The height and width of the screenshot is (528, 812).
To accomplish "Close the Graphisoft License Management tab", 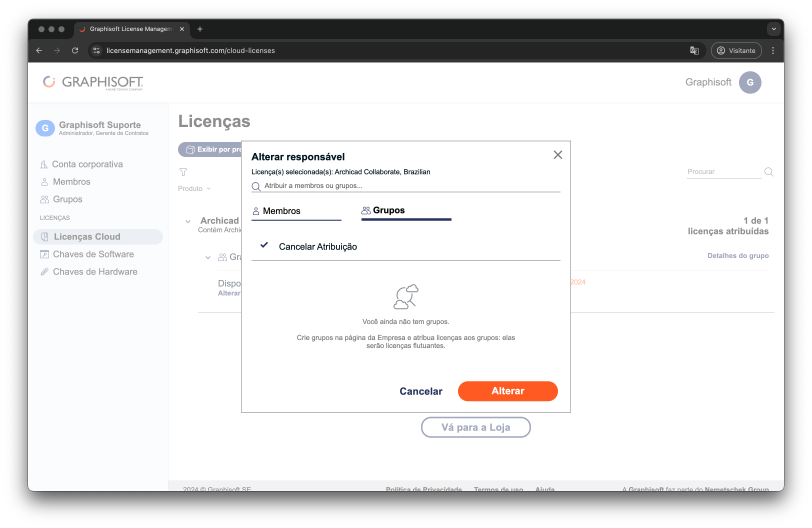I will (x=182, y=29).
